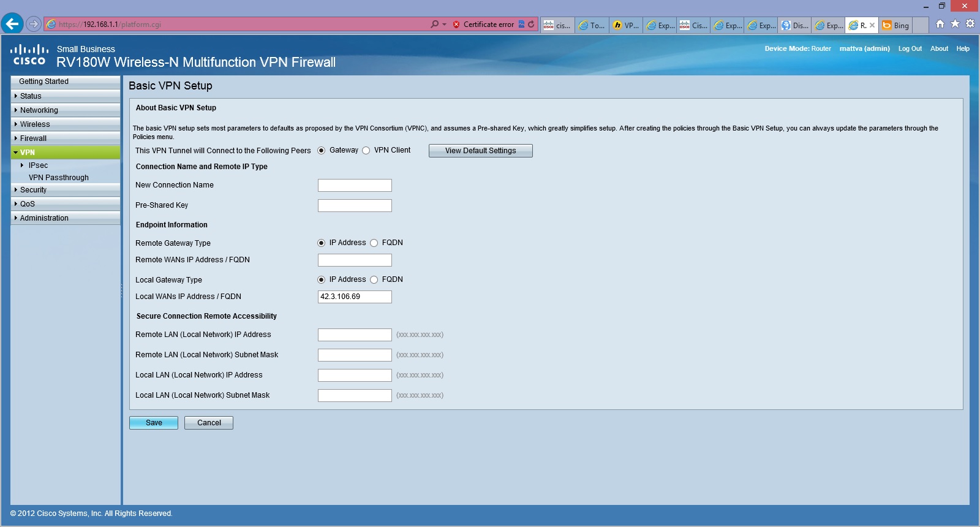The width and height of the screenshot is (980, 527).
Task: Expand the Firewall menu section
Action: tap(66, 138)
